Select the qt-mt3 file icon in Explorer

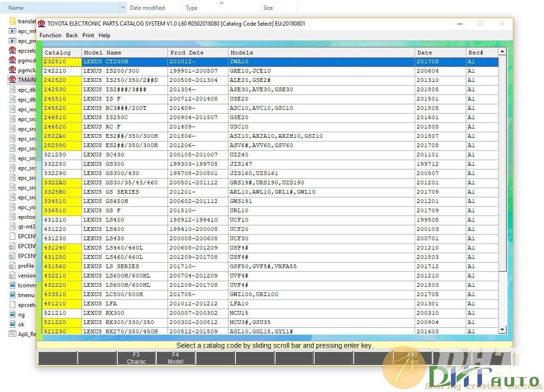tap(13, 226)
